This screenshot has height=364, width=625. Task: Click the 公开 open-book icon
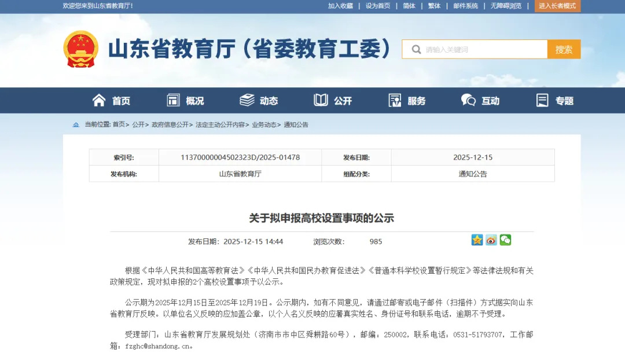tap(321, 100)
